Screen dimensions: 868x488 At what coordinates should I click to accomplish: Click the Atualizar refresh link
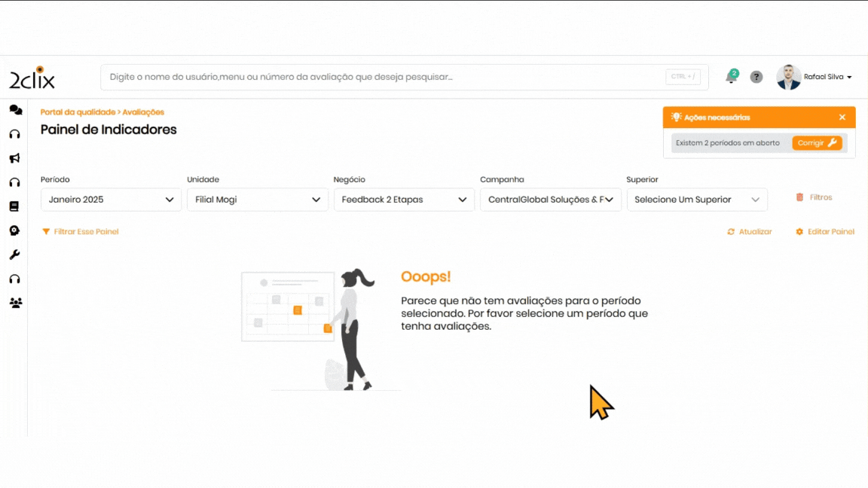(x=750, y=232)
